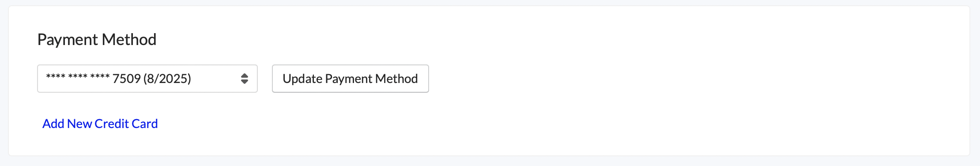980x166 pixels.
Task: Add a new credit card
Action: (100, 124)
